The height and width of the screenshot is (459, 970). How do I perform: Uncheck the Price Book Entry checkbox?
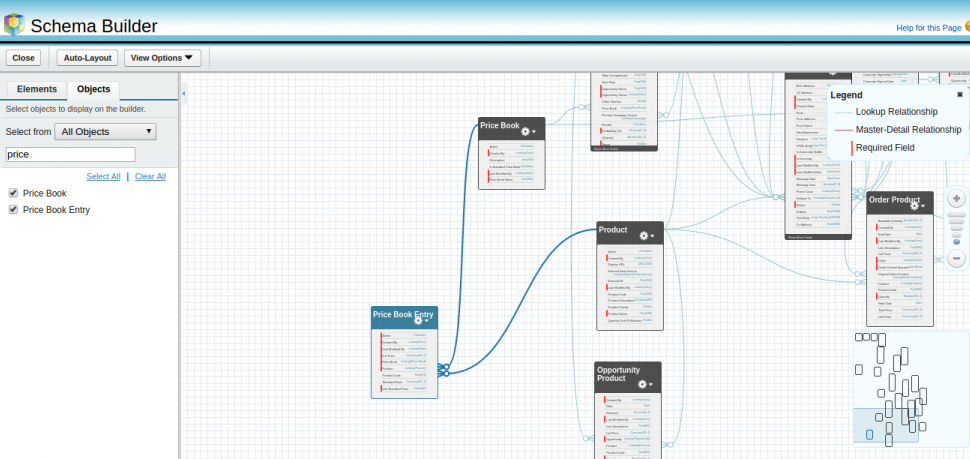pos(13,210)
